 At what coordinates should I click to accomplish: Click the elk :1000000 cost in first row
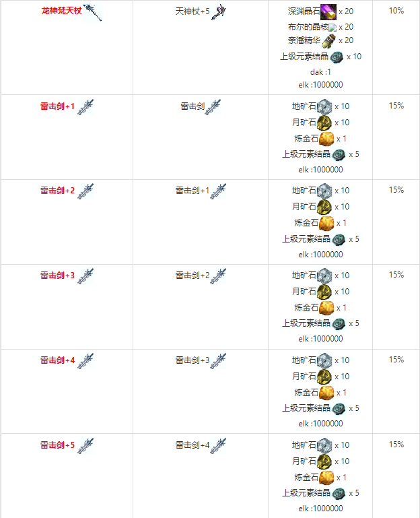(x=320, y=85)
